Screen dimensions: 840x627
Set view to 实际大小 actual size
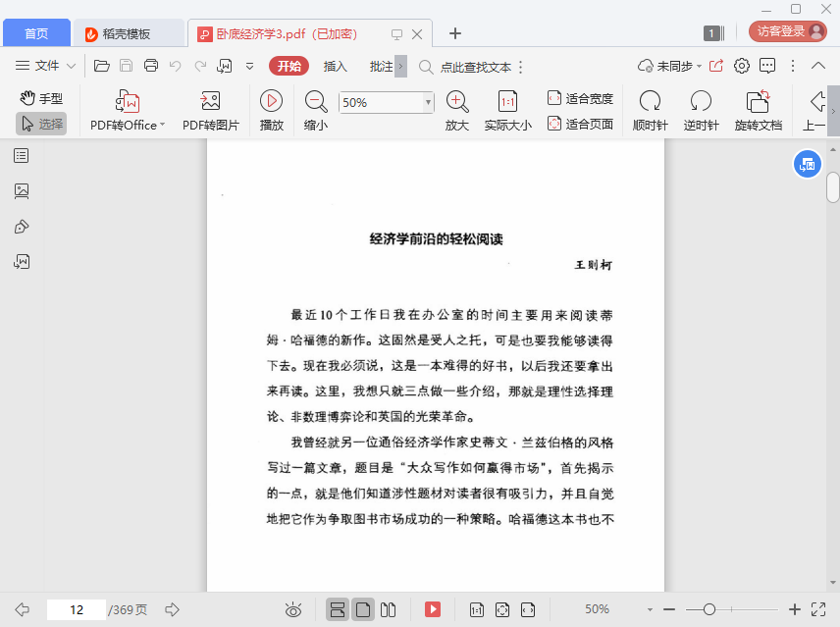pos(508,111)
